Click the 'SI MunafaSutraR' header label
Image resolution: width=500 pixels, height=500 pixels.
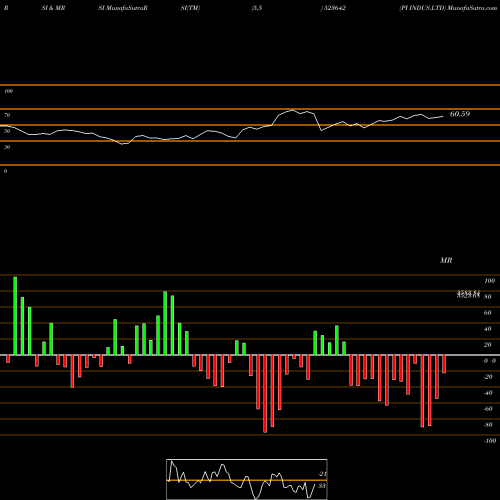click(x=123, y=8)
